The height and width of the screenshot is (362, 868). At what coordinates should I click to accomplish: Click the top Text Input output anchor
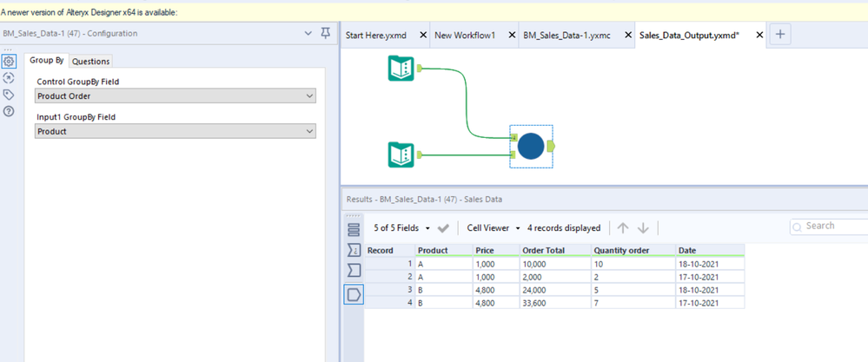420,68
